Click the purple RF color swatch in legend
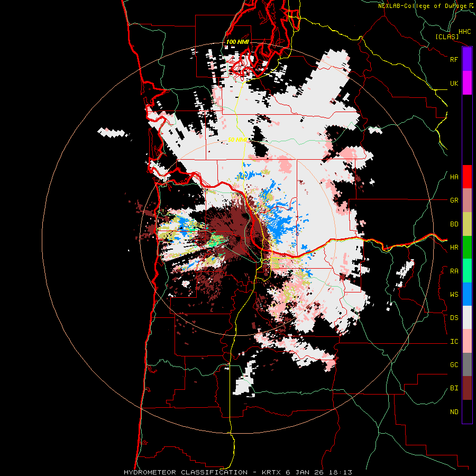Image resolution: width=476 pixels, height=476 pixels. click(x=467, y=59)
